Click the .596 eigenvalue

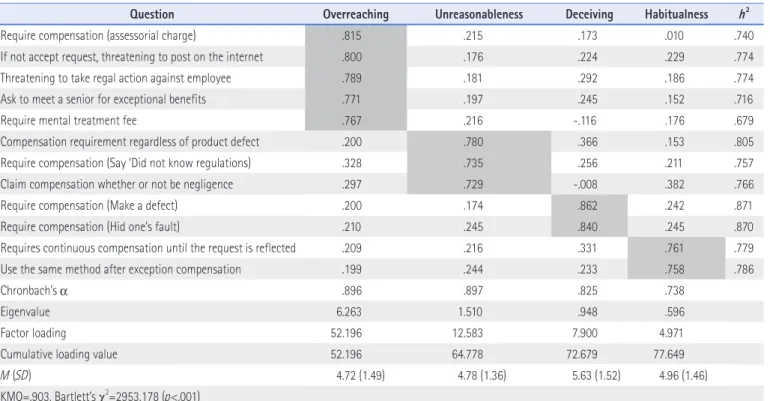tap(674, 312)
